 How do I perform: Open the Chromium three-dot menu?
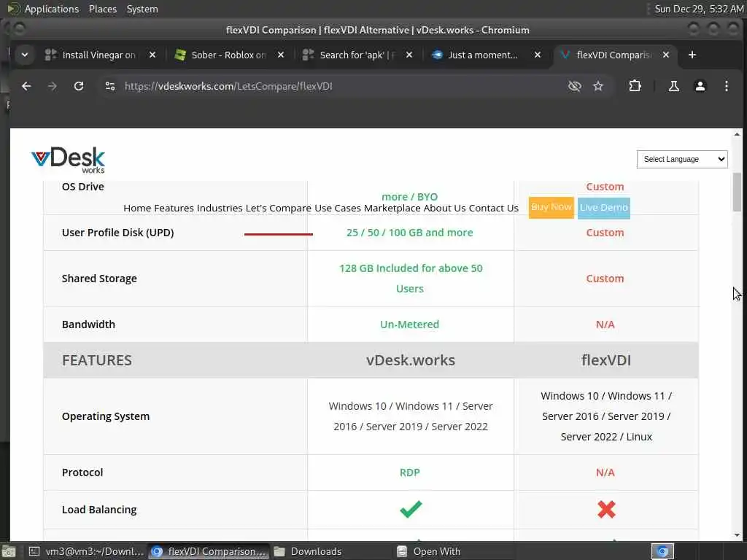[726, 86]
